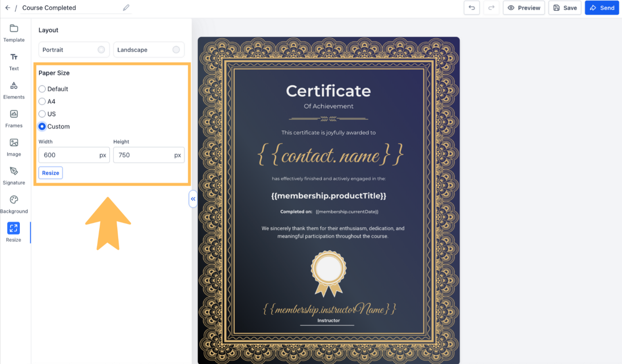Click the Height input field
This screenshot has height=364, width=622.
tap(149, 155)
